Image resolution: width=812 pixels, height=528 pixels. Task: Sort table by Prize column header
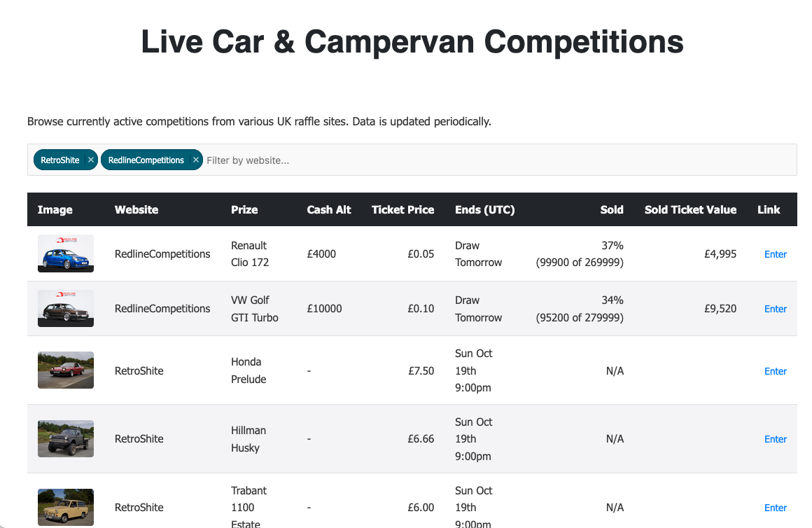coord(244,209)
